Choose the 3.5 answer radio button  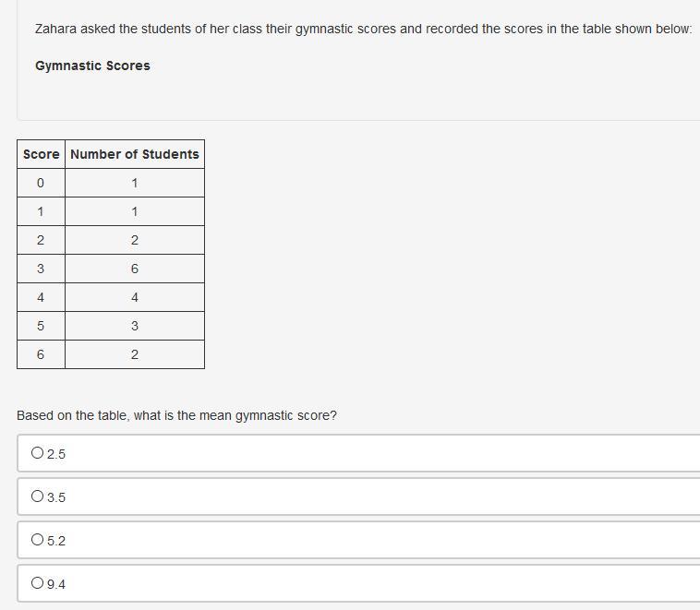[38, 496]
